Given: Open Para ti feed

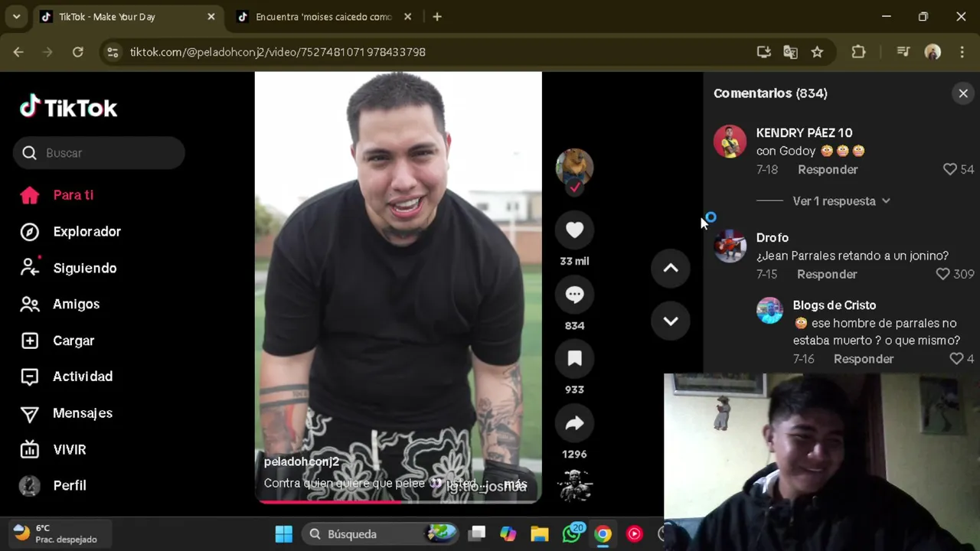Looking at the screenshot, I should click(x=73, y=195).
